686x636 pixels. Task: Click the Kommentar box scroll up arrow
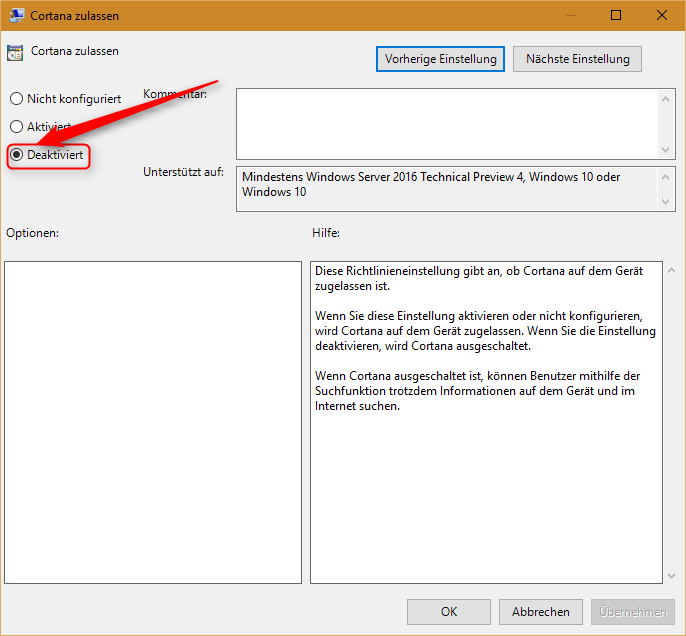(665, 99)
